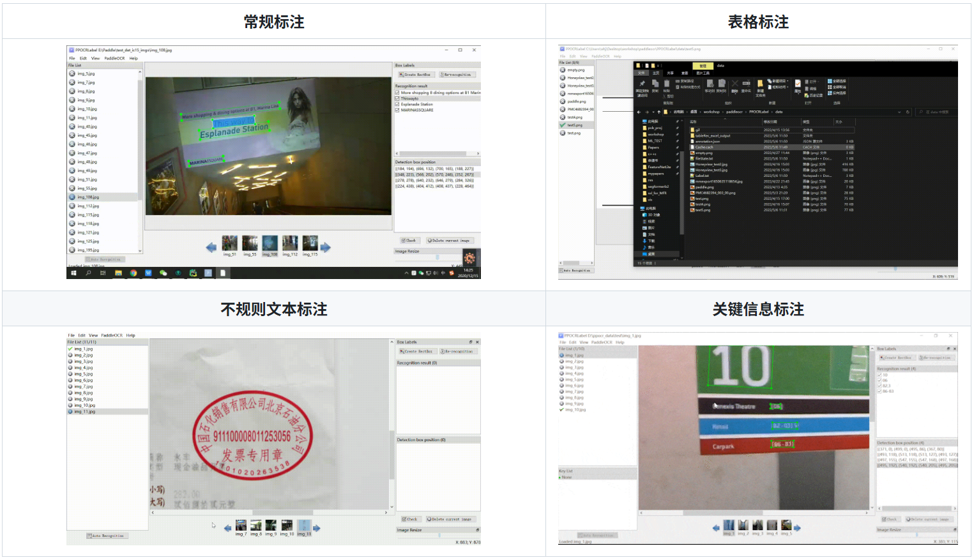
Task: Click next-image arrow in 关键信息标注 window
Action: 797,527
